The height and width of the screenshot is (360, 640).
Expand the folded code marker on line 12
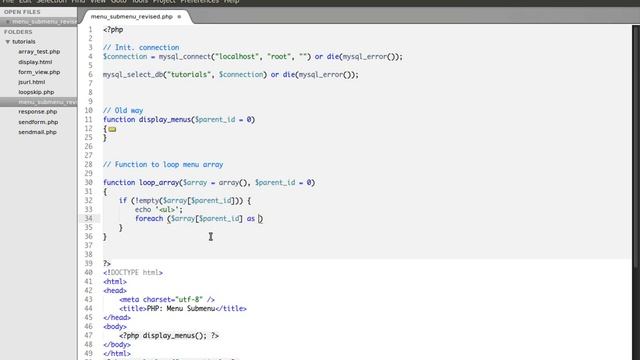(x=112, y=129)
